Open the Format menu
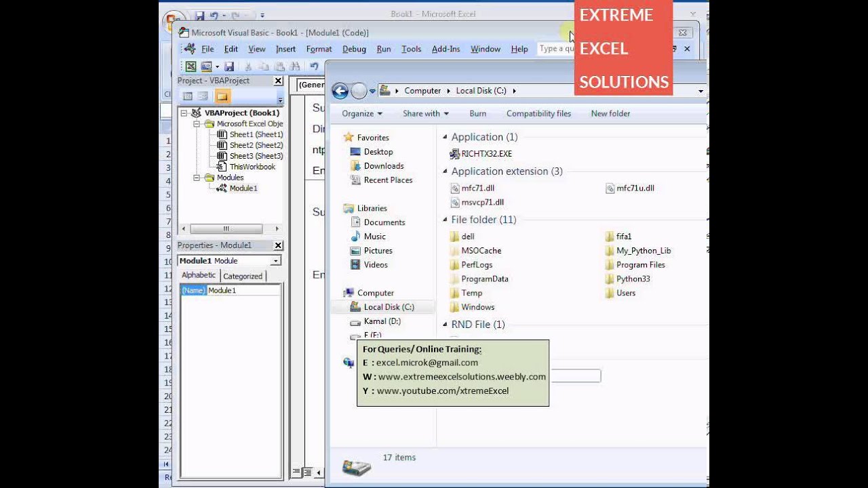868x488 pixels. pyautogui.click(x=319, y=49)
